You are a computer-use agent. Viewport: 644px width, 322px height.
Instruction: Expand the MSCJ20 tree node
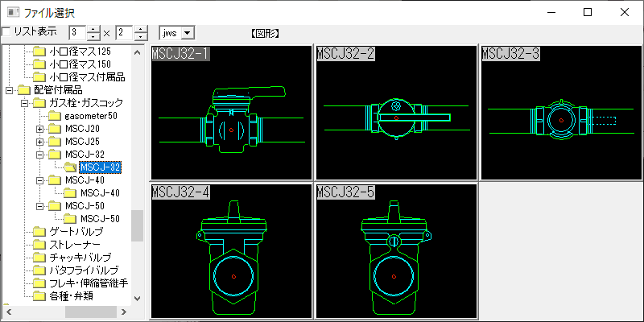(x=40, y=129)
